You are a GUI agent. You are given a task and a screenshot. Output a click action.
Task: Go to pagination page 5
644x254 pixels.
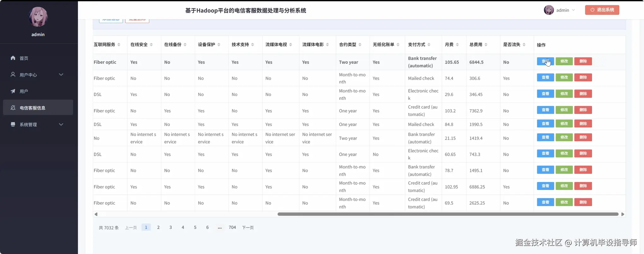[195, 227]
